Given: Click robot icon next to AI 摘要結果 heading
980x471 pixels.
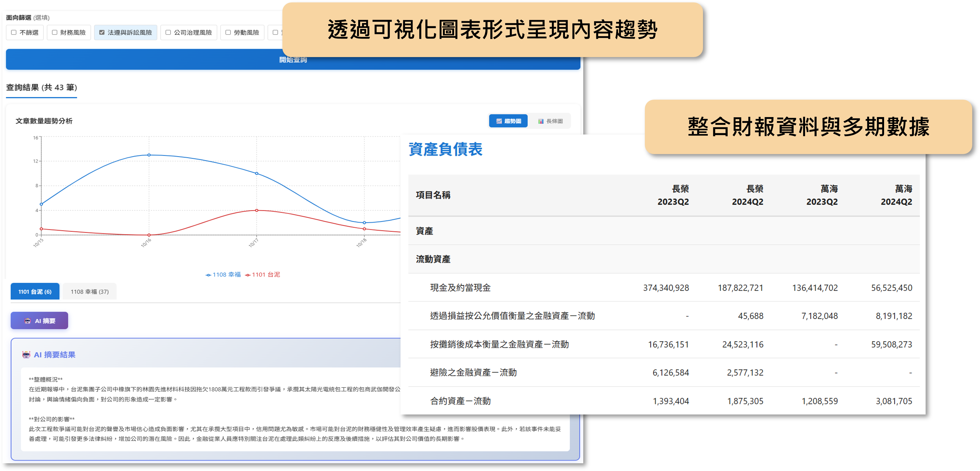Looking at the screenshot, I should (26, 354).
